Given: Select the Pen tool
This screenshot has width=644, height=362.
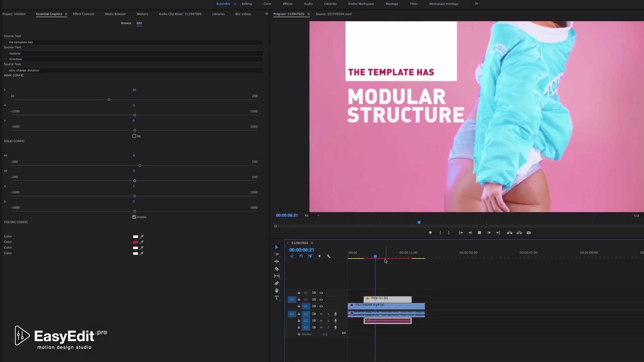Looking at the screenshot, I should 277,283.
